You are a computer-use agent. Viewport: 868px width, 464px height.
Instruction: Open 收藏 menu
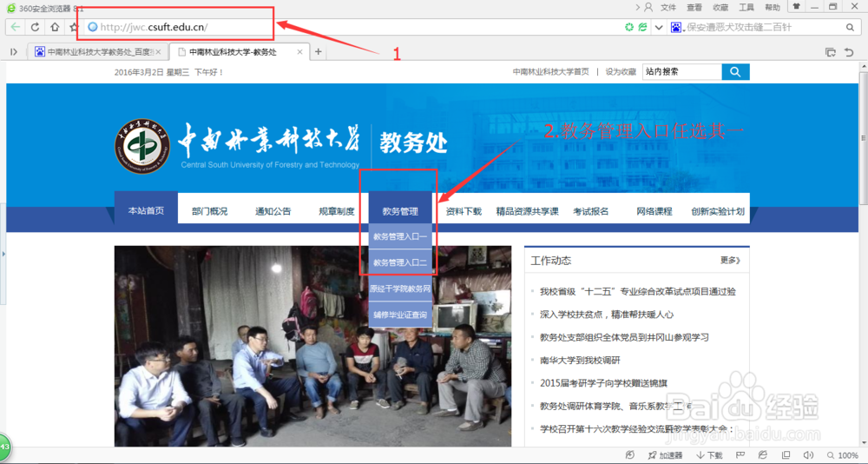point(720,7)
